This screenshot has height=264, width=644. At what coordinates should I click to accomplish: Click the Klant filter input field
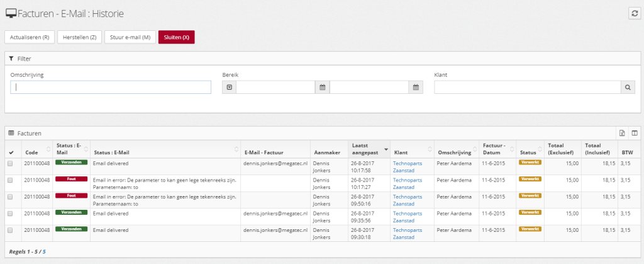[x=528, y=87]
